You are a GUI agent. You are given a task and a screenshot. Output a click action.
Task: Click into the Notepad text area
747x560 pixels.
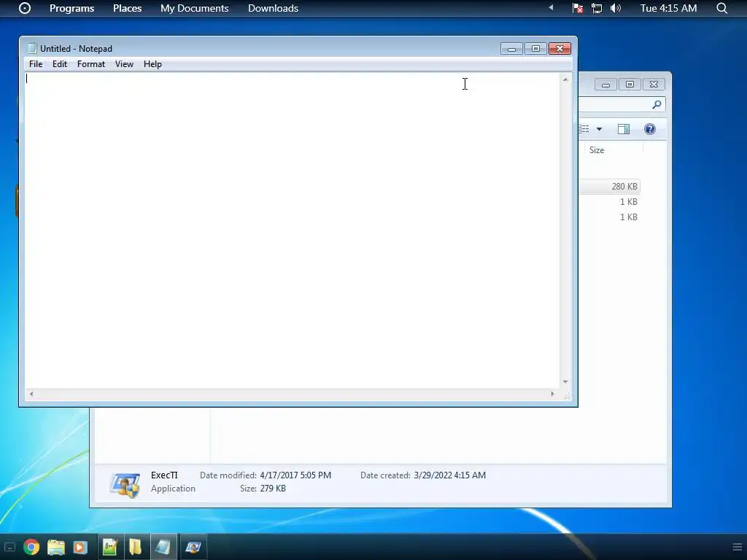click(292, 230)
